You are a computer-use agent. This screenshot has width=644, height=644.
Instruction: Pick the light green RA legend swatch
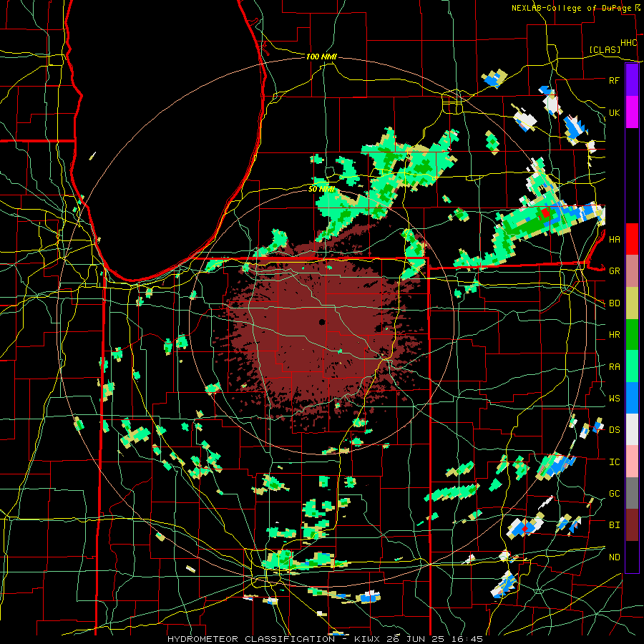[x=632, y=366]
